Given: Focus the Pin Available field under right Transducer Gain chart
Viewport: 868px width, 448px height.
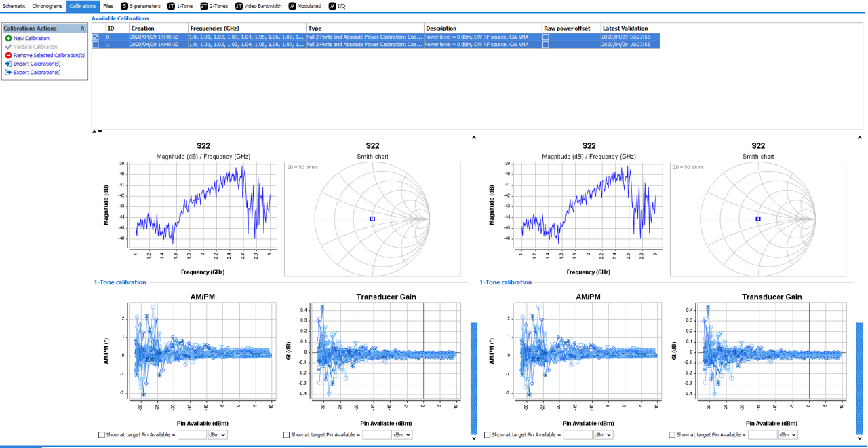Looking at the screenshot, I should pos(762,435).
